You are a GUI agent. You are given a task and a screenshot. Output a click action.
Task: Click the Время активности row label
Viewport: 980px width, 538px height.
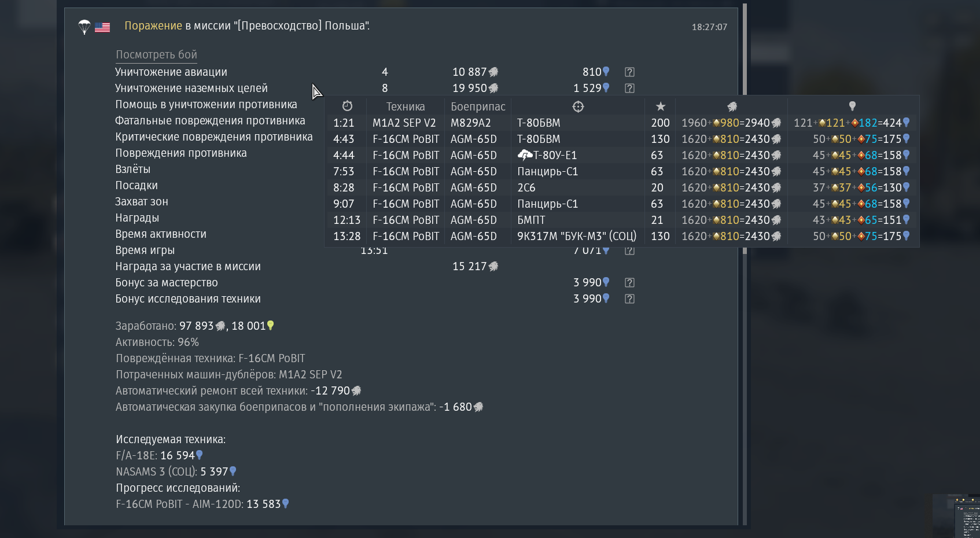161,234
